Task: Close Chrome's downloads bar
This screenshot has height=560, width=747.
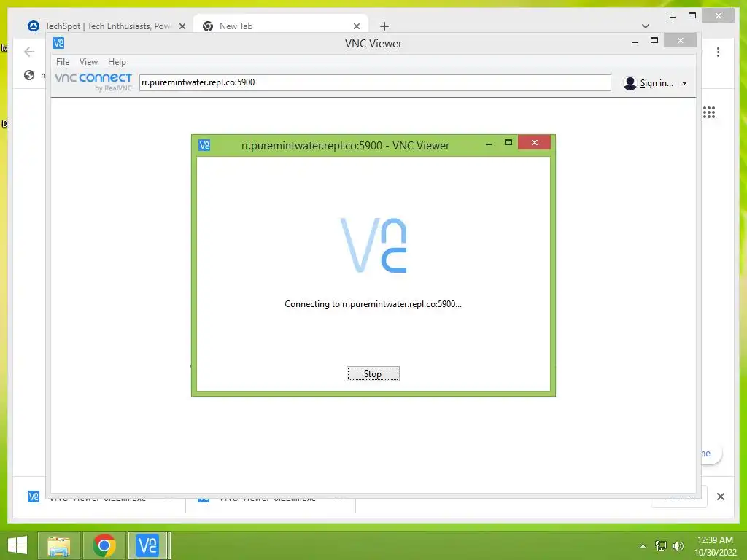Action: (721, 497)
